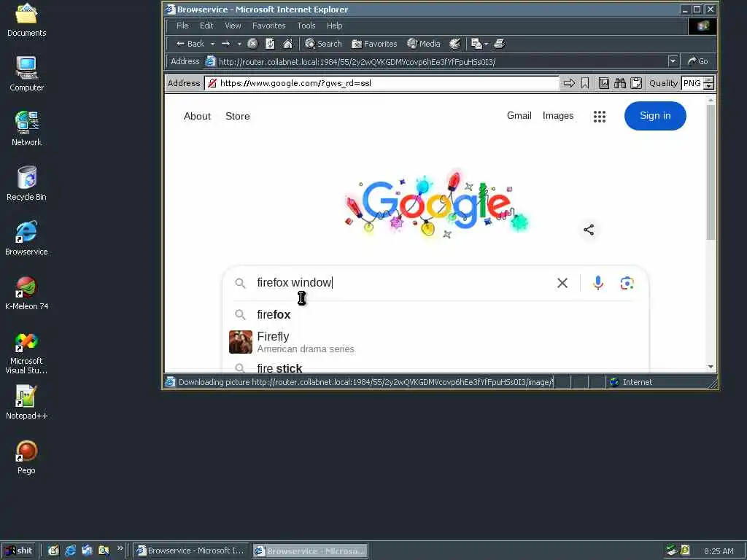Click the IE Forward arrow
The height and width of the screenshot is (560, 747).
click(226, 44)
